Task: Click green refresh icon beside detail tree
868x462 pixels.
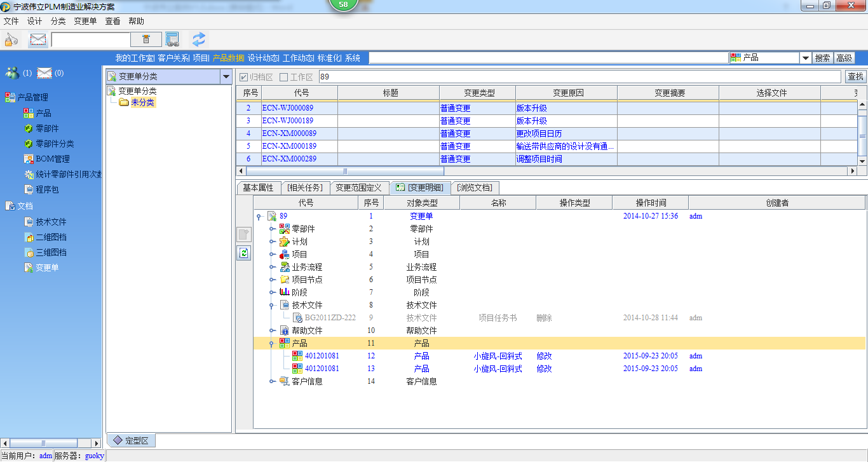Action: pos(243,253)
